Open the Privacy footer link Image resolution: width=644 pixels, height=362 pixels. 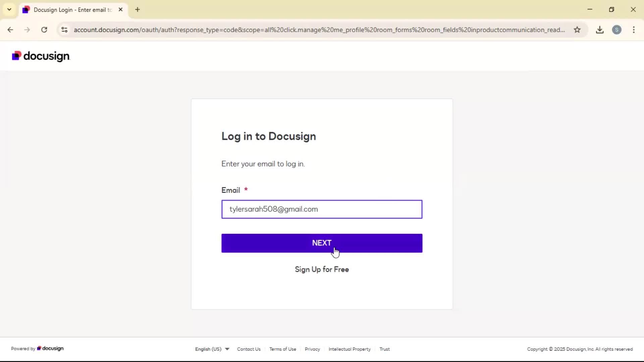pos(312,349)
